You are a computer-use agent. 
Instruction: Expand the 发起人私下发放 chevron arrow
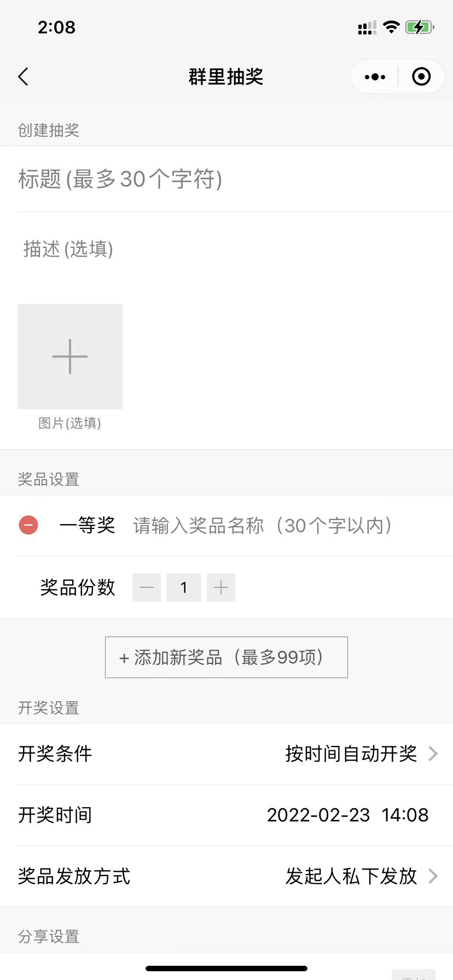(x=433, y=876)
